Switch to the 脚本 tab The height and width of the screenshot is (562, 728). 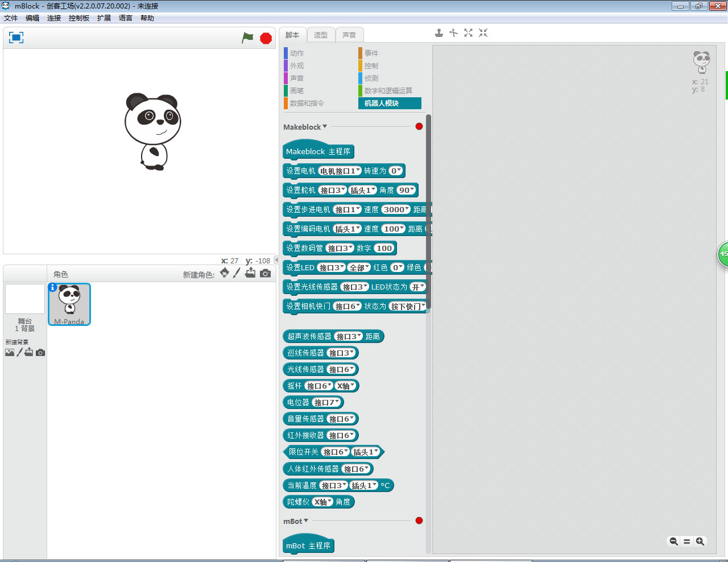(x=292, y=35)
